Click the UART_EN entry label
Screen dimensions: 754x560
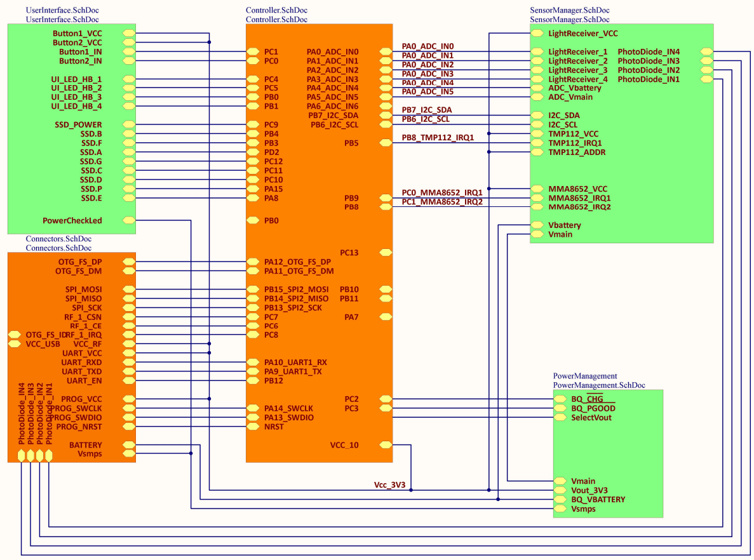[x=84, y=380]
